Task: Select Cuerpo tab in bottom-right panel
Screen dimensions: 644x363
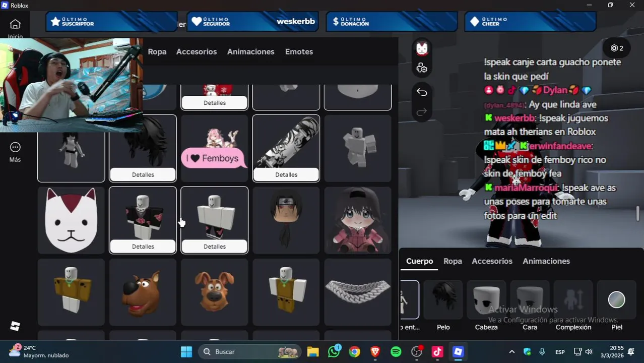Action: pyautogui.click(x=420, y=261)
